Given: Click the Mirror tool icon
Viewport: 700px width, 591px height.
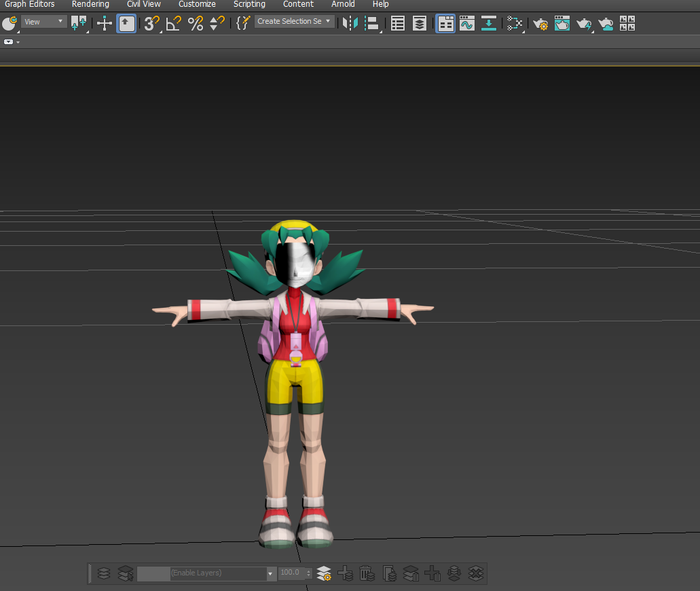Looking at the screenshot, I should (x=350, y=23).
